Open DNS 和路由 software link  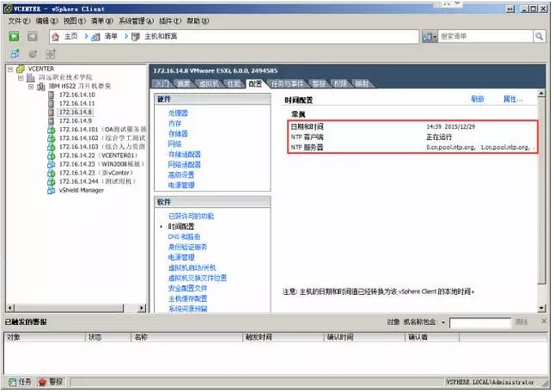[184, 237]
